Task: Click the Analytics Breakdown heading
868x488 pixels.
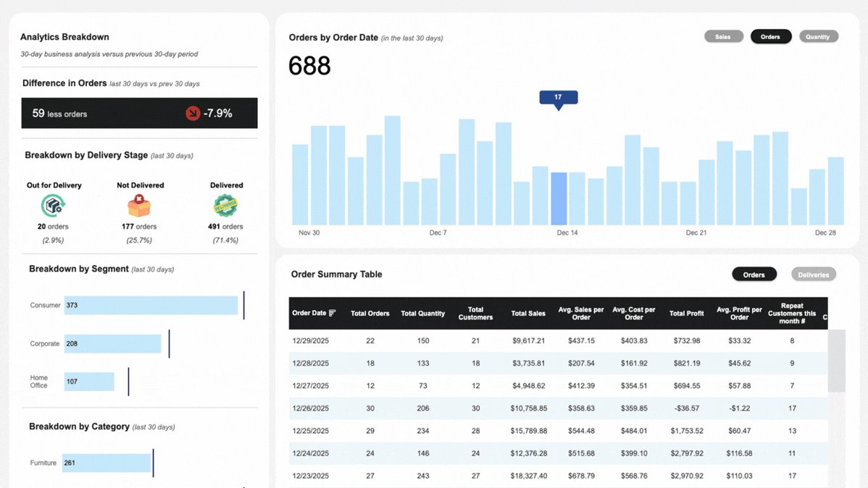Action: click(x=64, y=37)
